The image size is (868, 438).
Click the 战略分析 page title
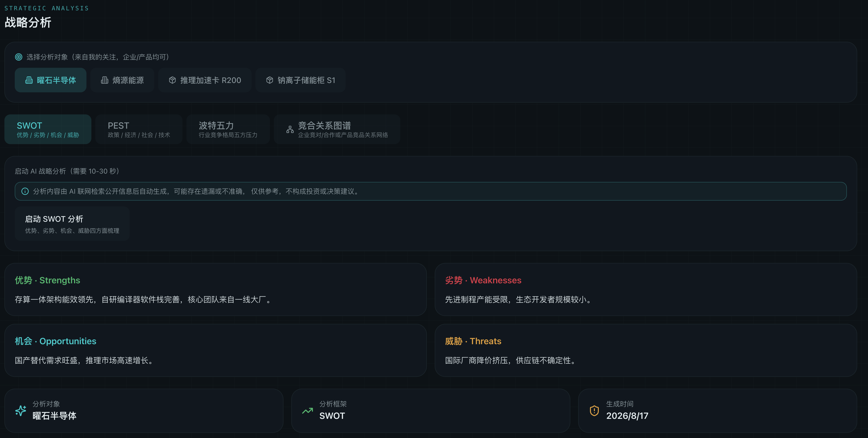28,23
